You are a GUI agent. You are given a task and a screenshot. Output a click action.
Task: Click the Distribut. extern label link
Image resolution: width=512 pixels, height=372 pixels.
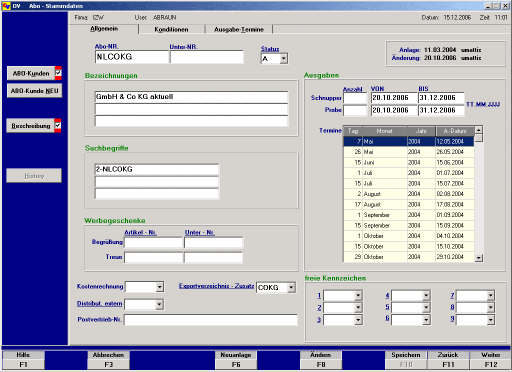(x=99, y=303)
